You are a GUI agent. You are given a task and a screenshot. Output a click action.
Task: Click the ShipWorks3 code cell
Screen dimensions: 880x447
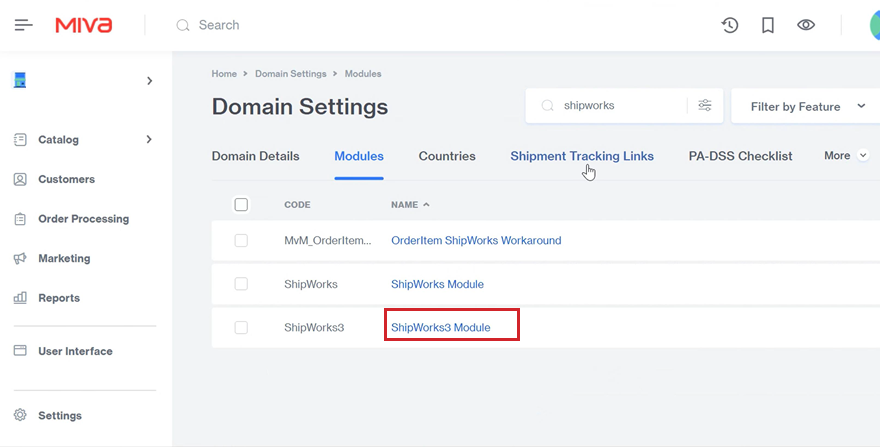(x=314, y=327)
